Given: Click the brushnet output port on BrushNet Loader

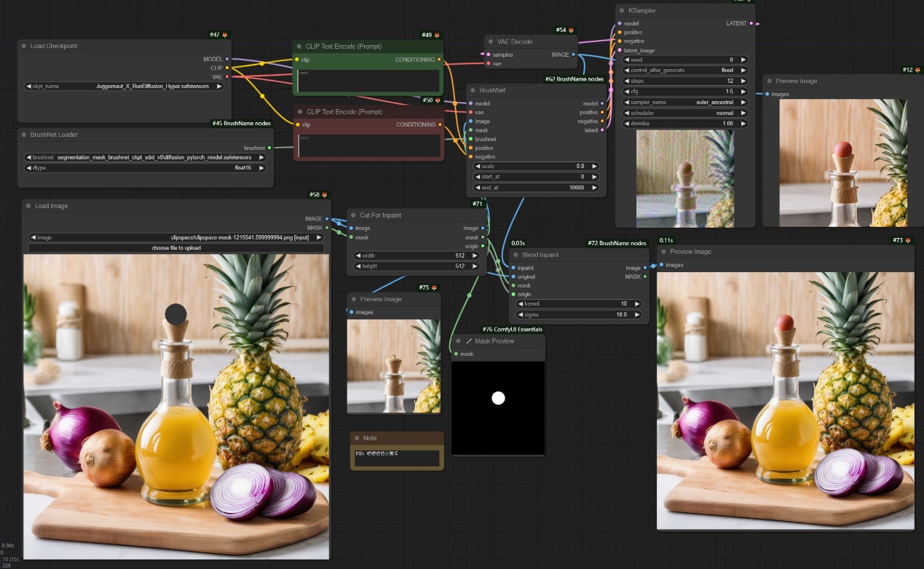Looking at the screenshot, I should tap(269, 148).
